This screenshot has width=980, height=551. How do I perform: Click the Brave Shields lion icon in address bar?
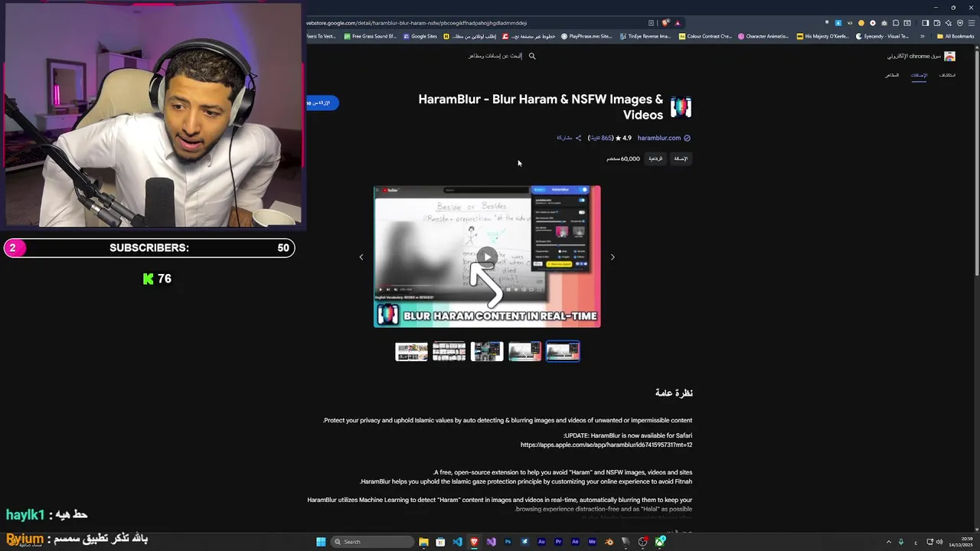click(665, 23)
